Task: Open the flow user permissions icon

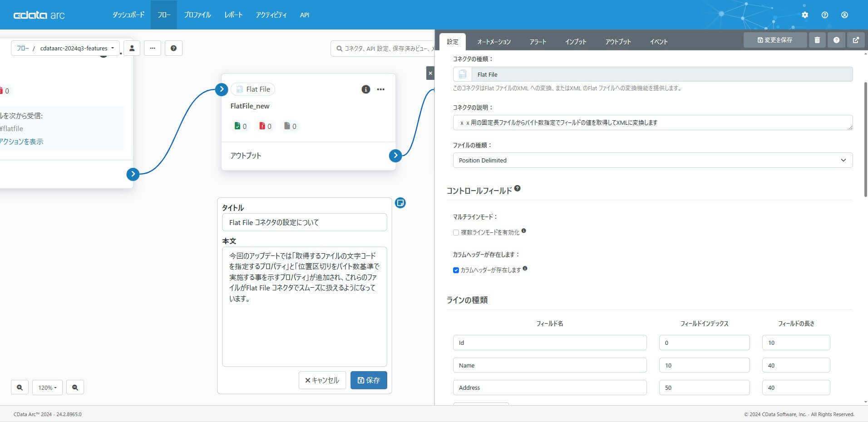Action: [132, 48]
